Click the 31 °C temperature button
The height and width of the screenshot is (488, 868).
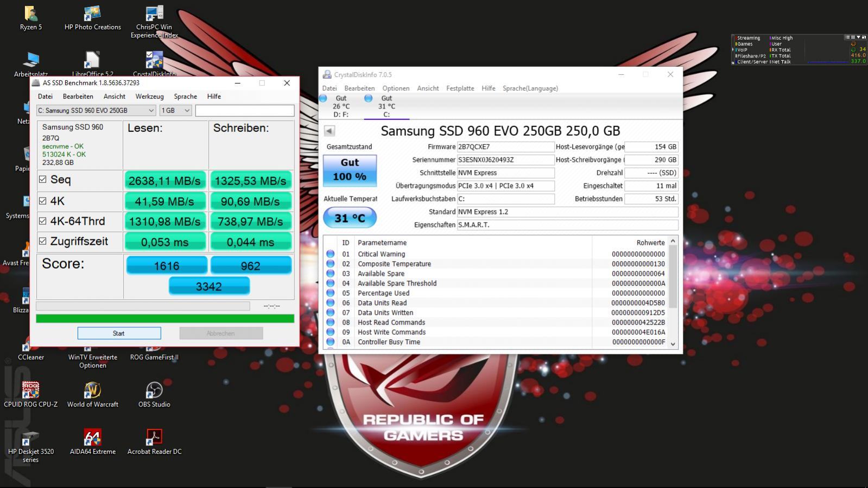click(x=350, y=218)
